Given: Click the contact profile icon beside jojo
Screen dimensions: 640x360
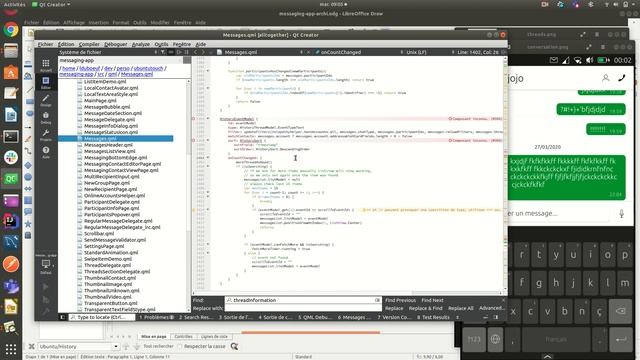Looking at the screenshot, I should tap(606, 78).
